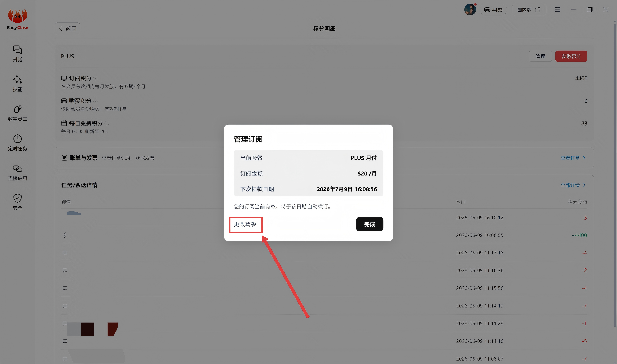The image size is (617, 364).
Task: Click the 账单与发票 document icon
Action: coord(64,158)
